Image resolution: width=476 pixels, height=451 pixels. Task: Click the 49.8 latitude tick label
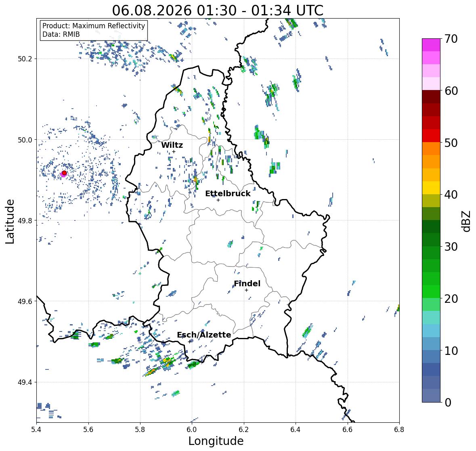point(25,220)
